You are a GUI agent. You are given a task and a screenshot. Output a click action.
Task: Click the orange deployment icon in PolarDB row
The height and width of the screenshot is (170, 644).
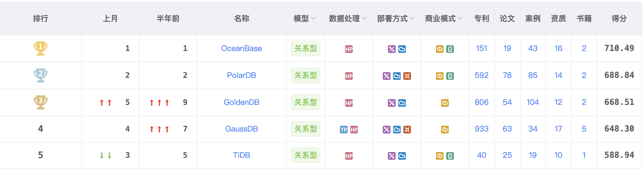point(407,76)
